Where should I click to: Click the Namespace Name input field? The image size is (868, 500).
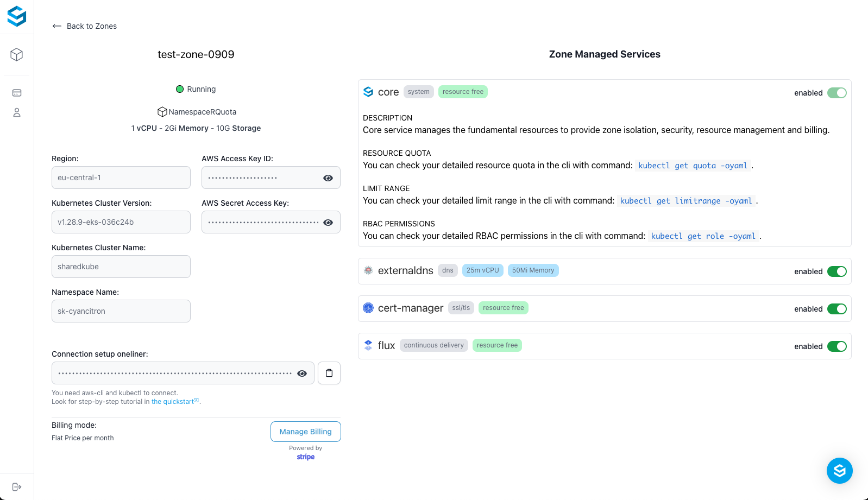[121, 311]
